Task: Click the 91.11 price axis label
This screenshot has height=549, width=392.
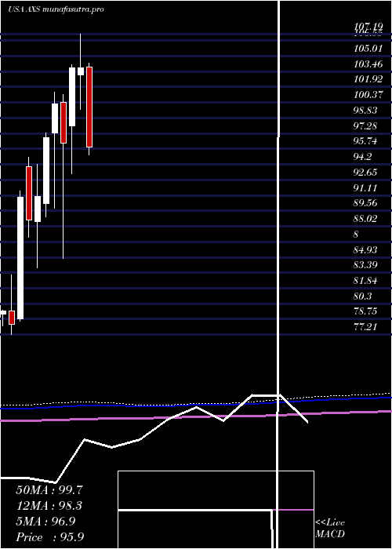Action: coord(365,187)
